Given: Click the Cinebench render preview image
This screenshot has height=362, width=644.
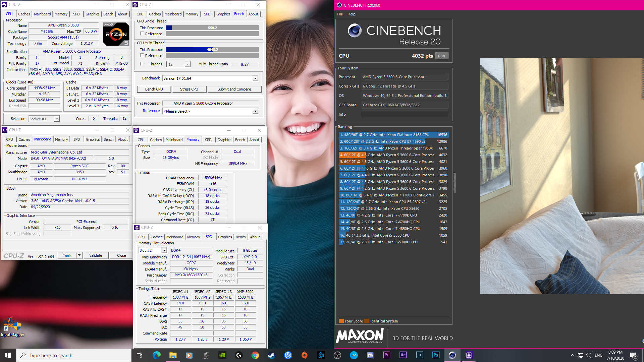Looking at the screenshot, I should tap(562, 176).
